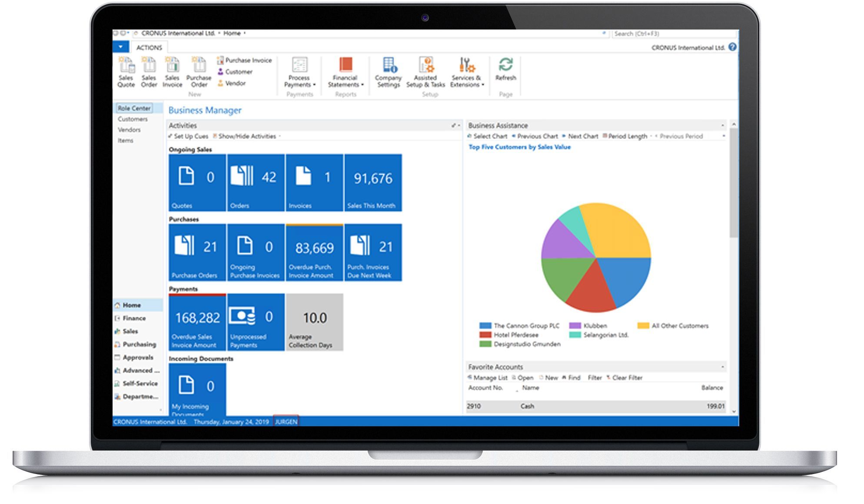Select the ACTIONS ribbon tab
The image size is (864, 504).
tap(149, 47)
